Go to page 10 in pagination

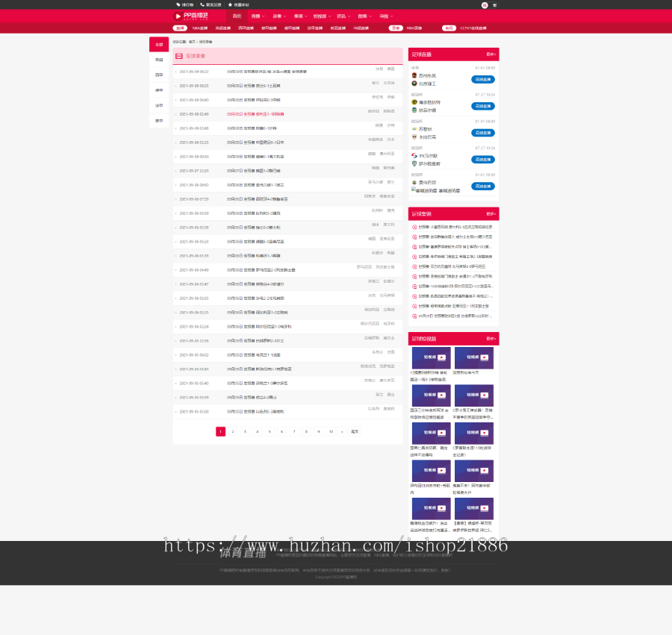point(331,431)
